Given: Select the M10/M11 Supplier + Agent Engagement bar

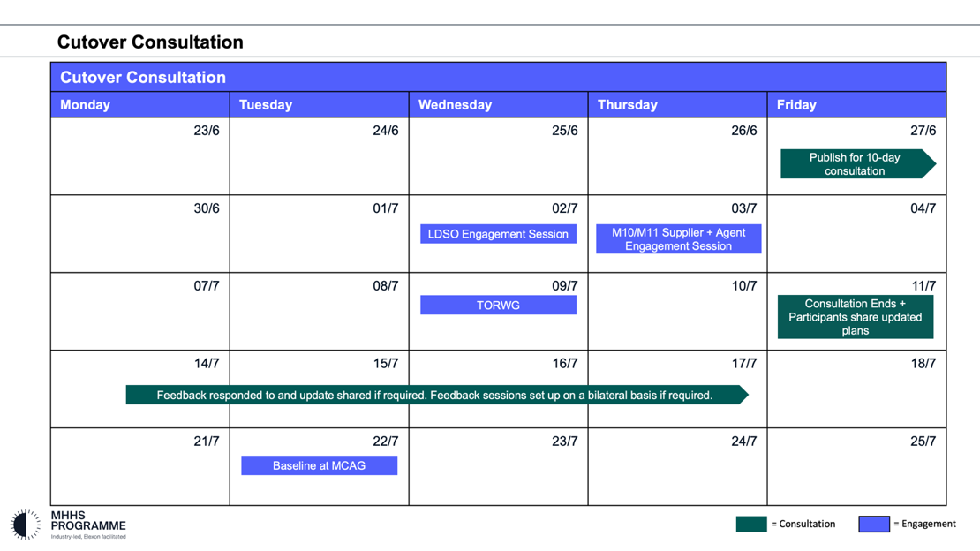Looking at the screenshot, I should pos(678,239).
